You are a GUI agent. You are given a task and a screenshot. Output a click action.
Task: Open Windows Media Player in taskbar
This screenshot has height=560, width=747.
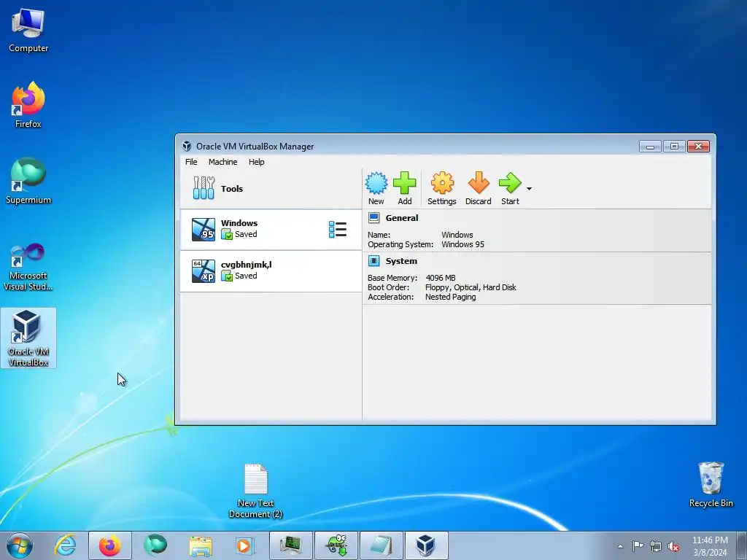[245, 545]
